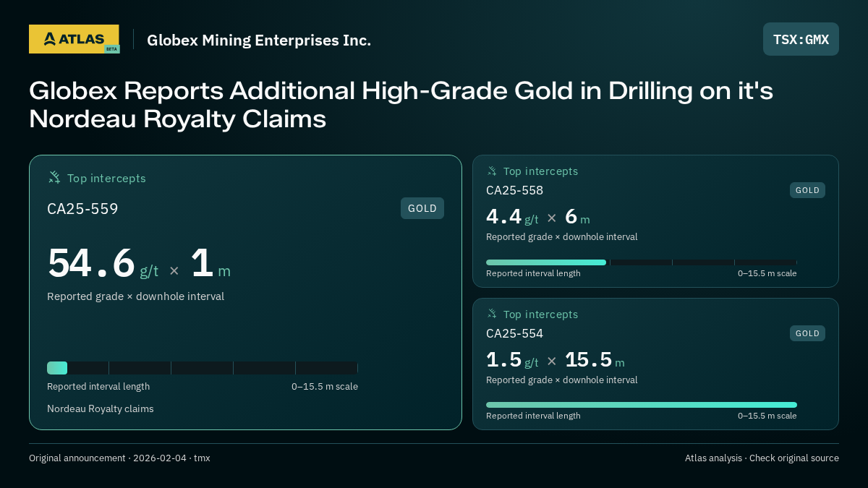Select hole ID CA25-559
This screenshot has height=488, width=868.
pyautogui.click(x=82, y=209)
